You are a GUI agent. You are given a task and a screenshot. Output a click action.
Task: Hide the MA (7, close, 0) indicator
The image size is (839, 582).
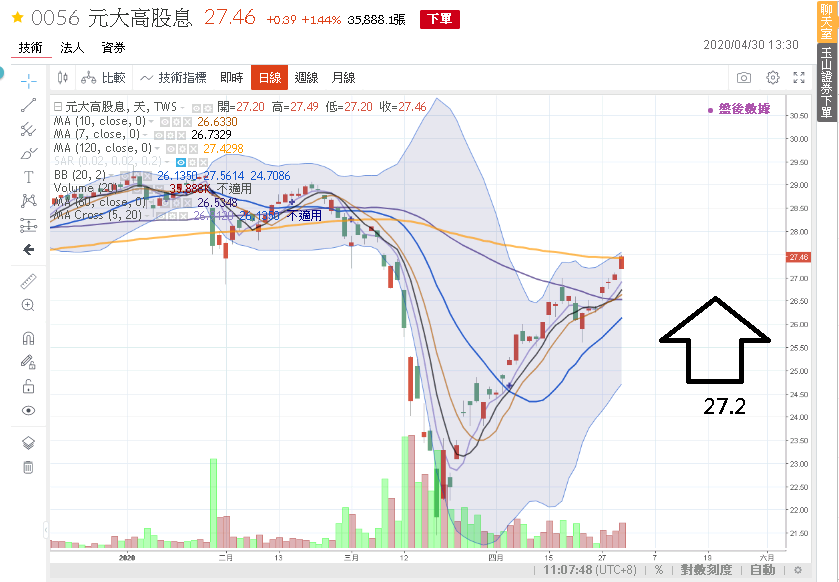(158, 135)
